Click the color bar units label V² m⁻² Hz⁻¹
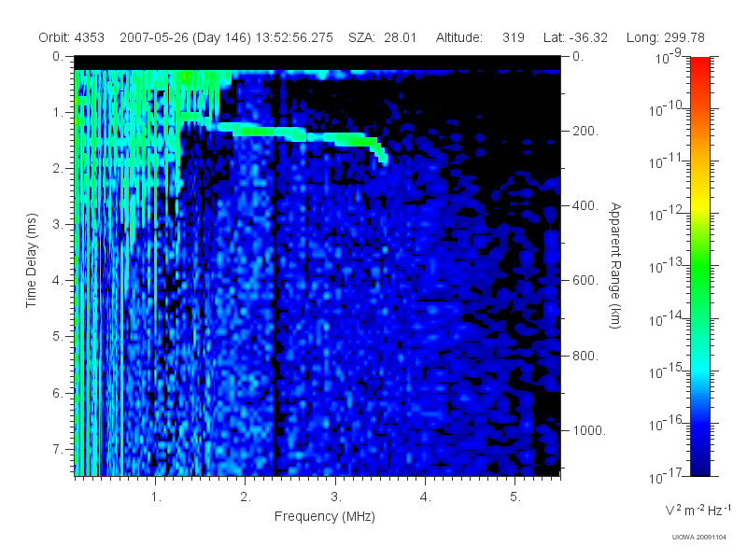The height and width of the screenshot is (560, 747). tap(698, 510)
